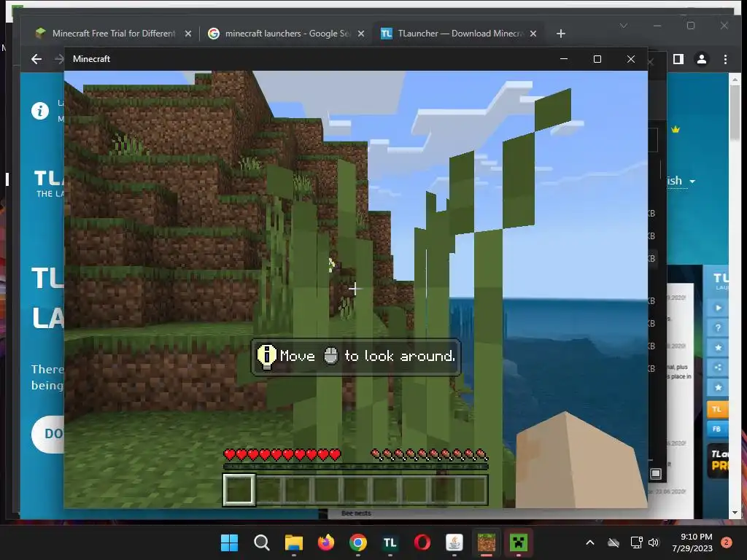Maximize the Minecraft game window
Viewport: 747px width, 560px height.
coord(597,59)
